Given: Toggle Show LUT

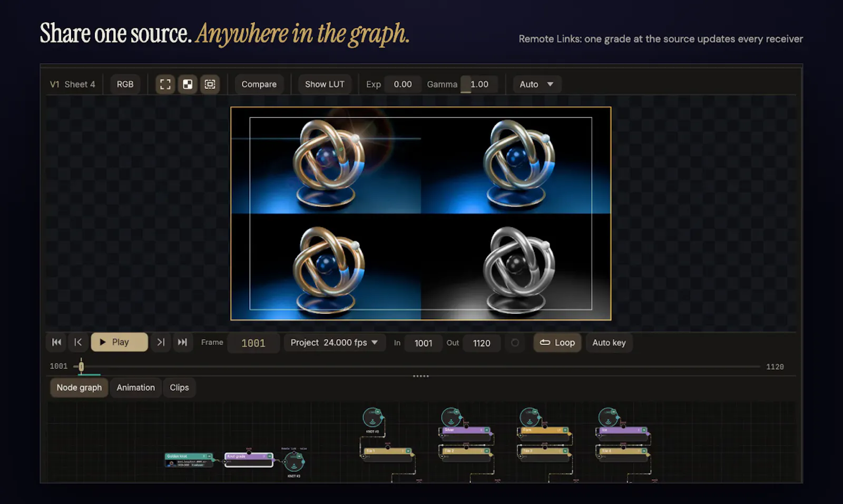Looking at the screenshot, I should point(325,84).
